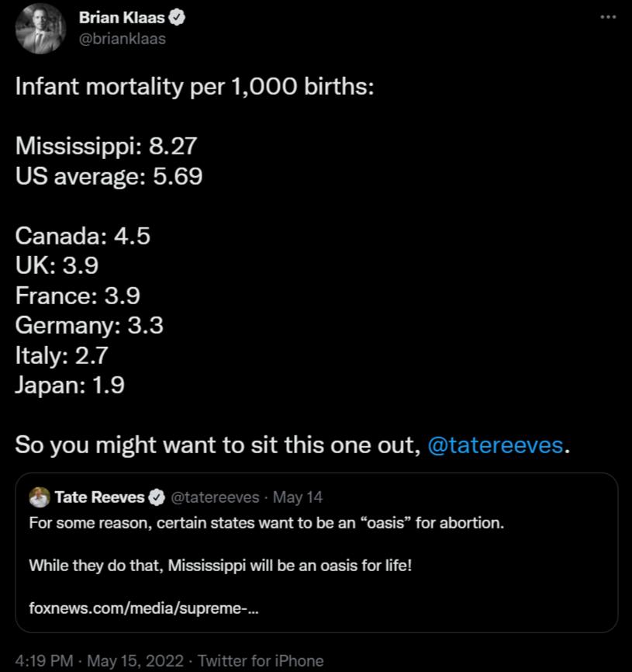Select the Brian Klaas display name
This screenshot has width=632, height=672.
[123, 17]
